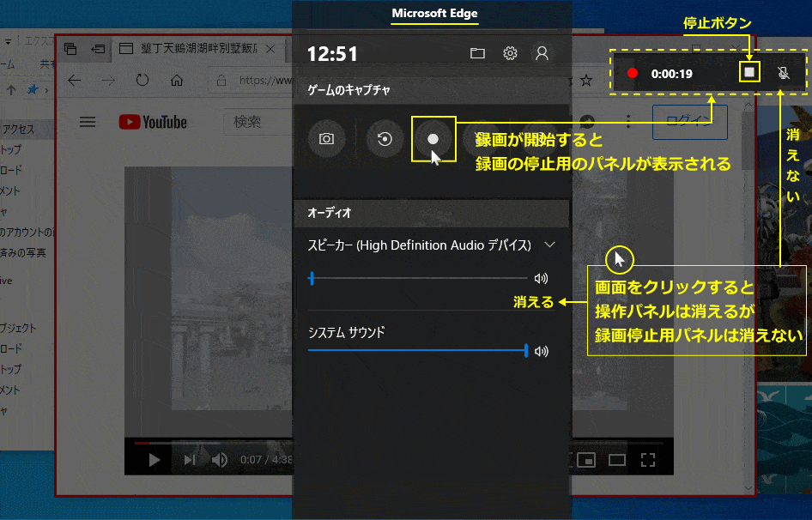Open Game Bar settings gear
The height and width of the screenshot is (520, 812).
(x=510, y=53)
